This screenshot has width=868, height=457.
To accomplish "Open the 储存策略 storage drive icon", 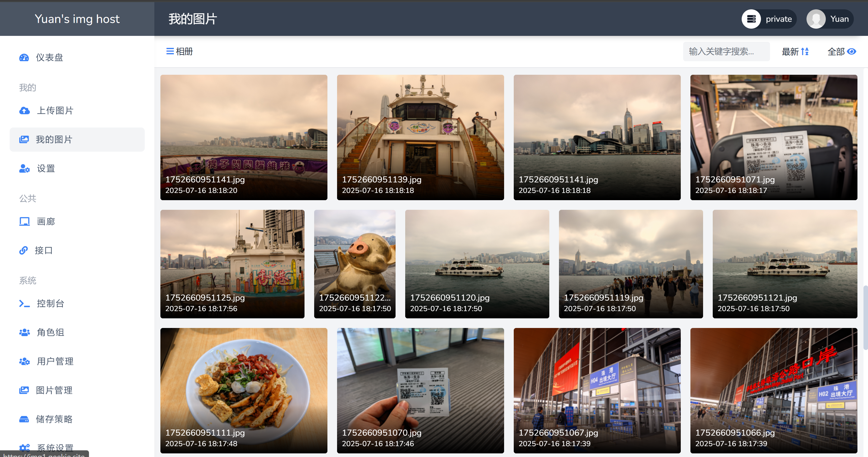I will tap(24, 419).
